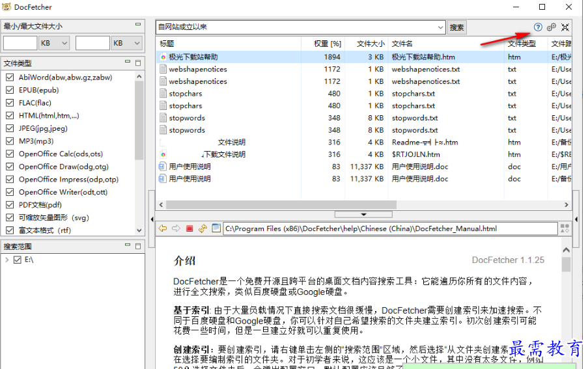Screen dimensions: 588x369
Task: Click the 搜索 button
Action: (x=457, y=27)
